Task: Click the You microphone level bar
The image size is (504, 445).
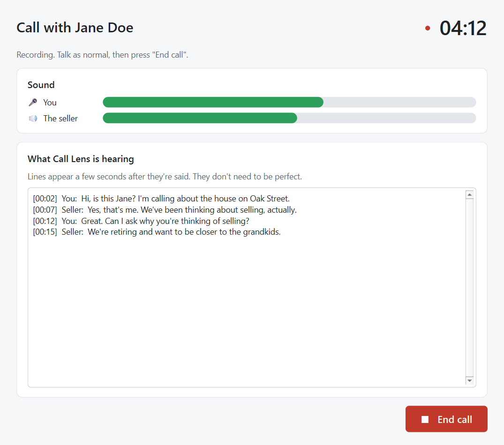Action: pos(289,102)
